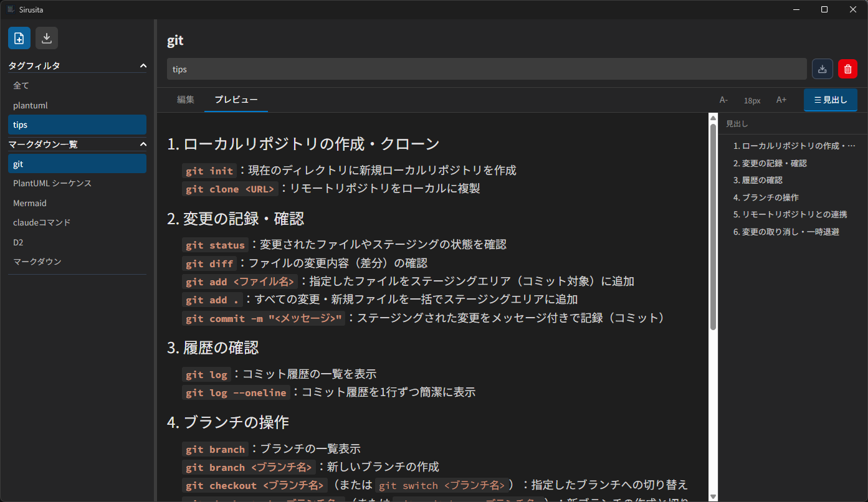This screenshot has height=502, width=868.
Task: Open the git markdown note in the list
Action: point(77,164)
